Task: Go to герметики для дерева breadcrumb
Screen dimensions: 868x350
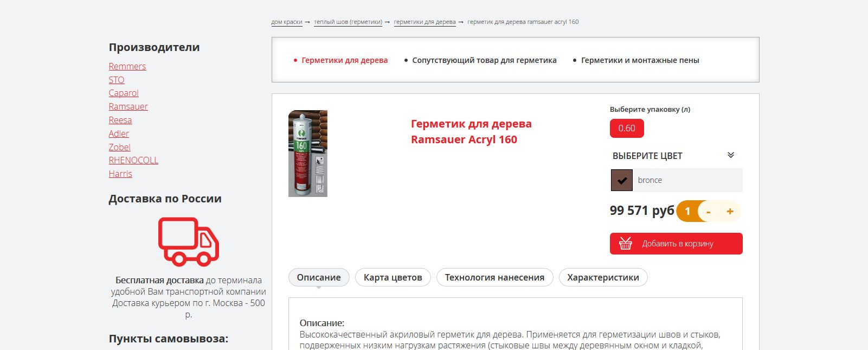Action: coord(425,22)
